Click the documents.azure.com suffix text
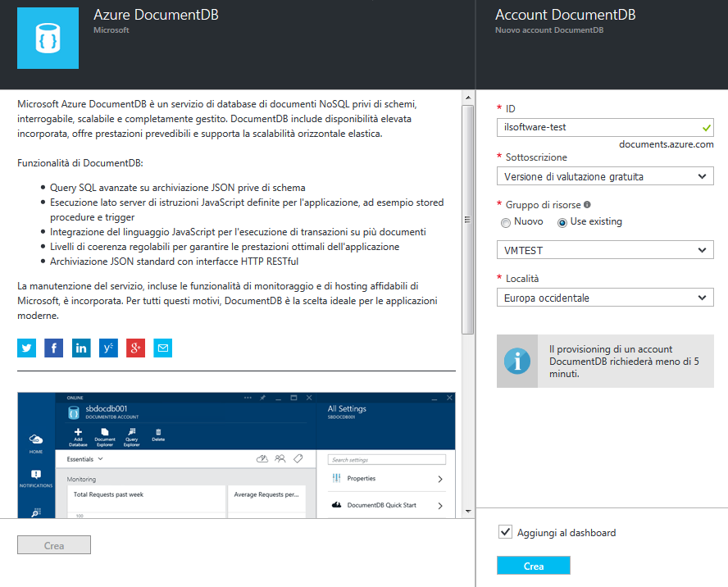Viewport: 728px width, 587px height. pos(667,144)
